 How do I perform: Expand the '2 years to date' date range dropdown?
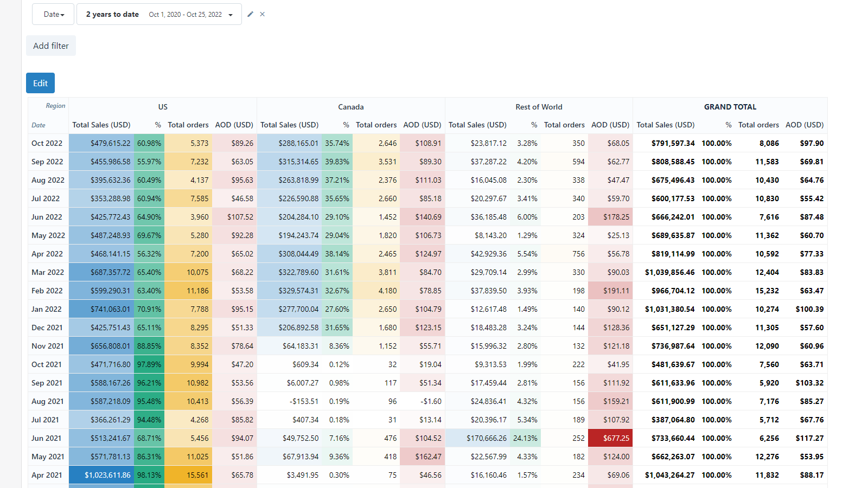coord(230,15)
